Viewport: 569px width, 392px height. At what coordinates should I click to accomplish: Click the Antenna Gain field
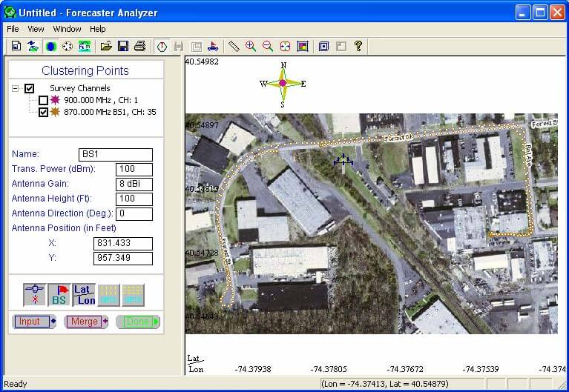[x=134, y=185]
